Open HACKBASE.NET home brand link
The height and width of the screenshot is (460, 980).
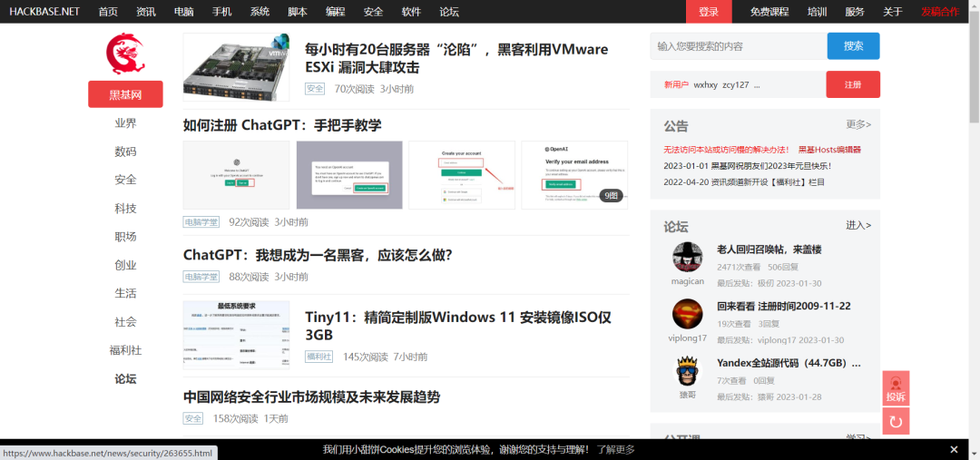tap(44, 11)
